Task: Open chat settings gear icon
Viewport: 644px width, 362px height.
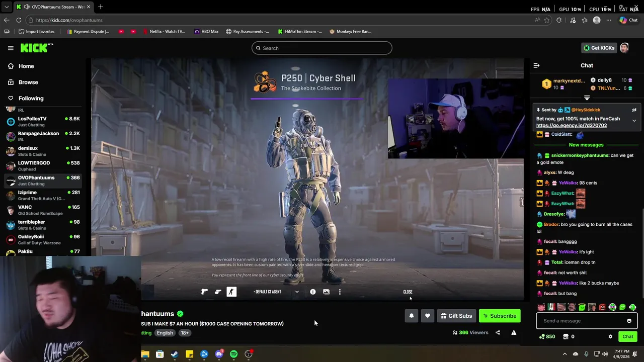Action: point(610,336)
